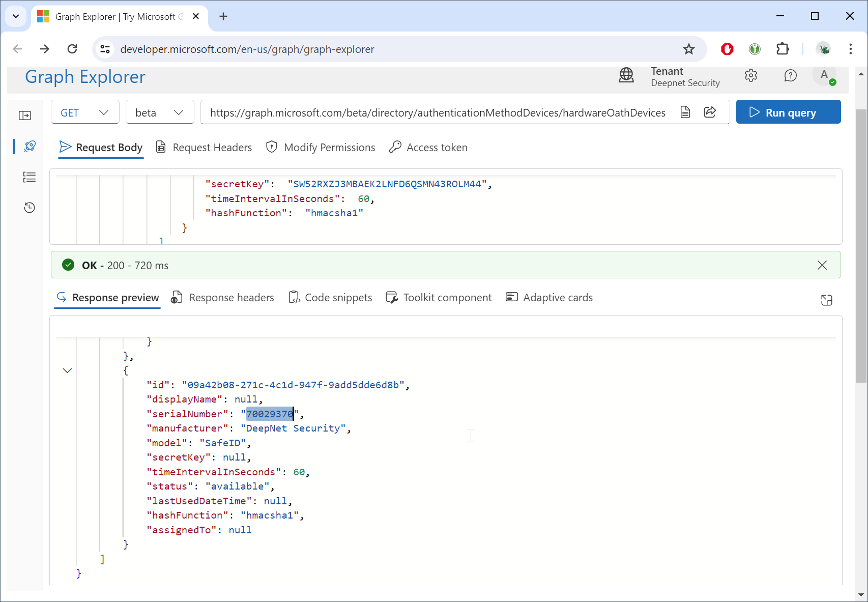Collapse the JSON object in response

point(67,370)
